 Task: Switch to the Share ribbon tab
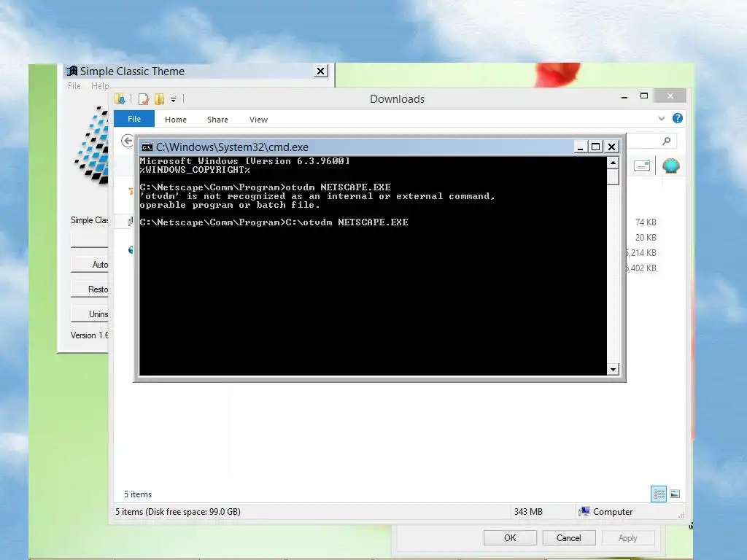[x=217, y=120]
